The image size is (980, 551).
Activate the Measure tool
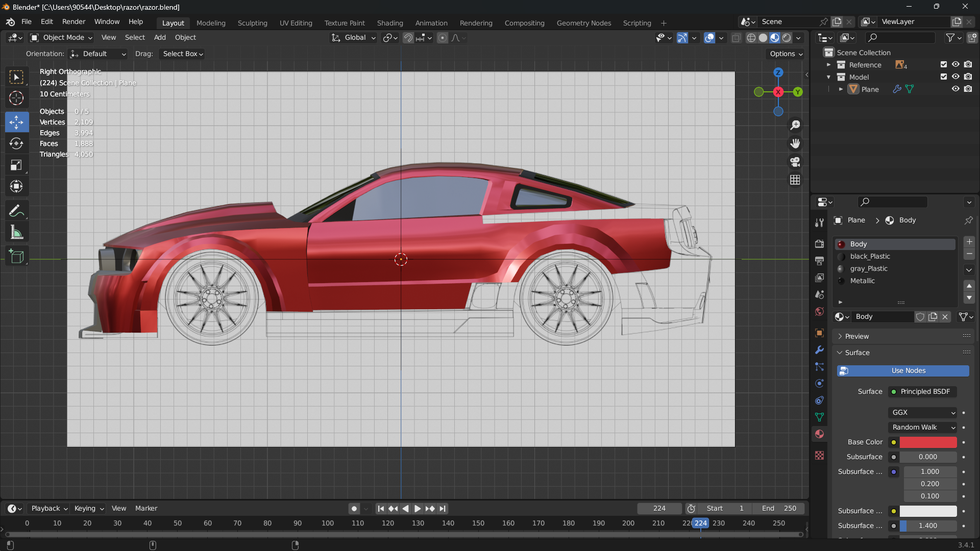coord(16,233)
